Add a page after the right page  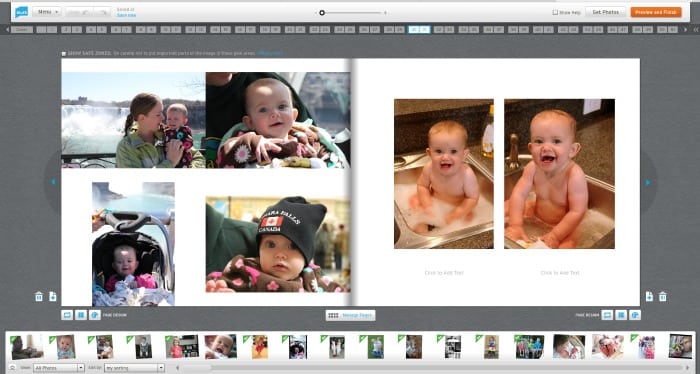[x=649, y=296]
